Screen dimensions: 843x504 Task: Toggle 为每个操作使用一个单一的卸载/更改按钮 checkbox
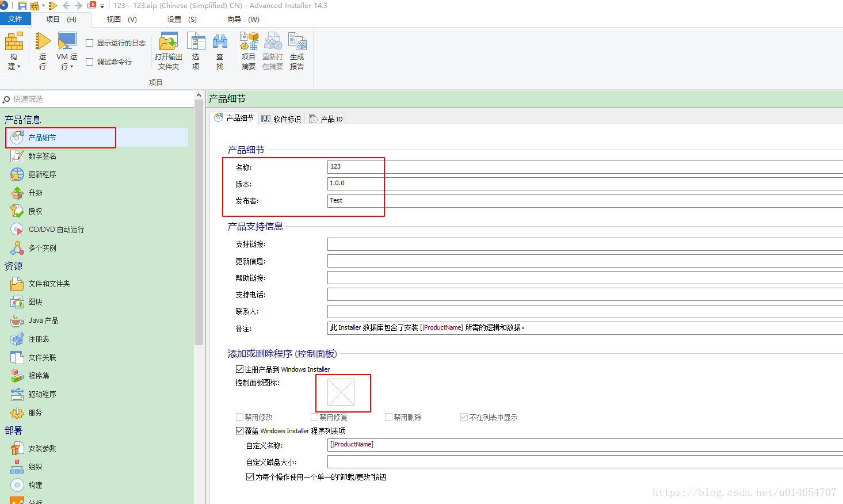click(250, 477)
